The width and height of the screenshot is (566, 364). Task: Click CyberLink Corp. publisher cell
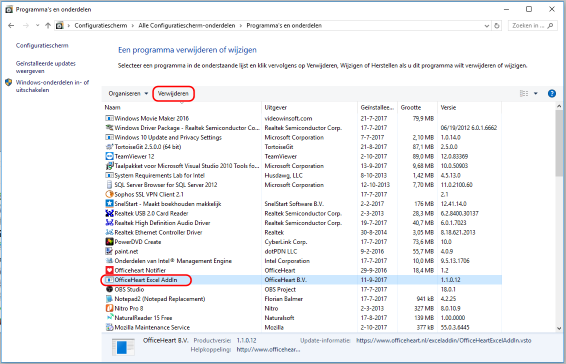[x=286, y=242]
